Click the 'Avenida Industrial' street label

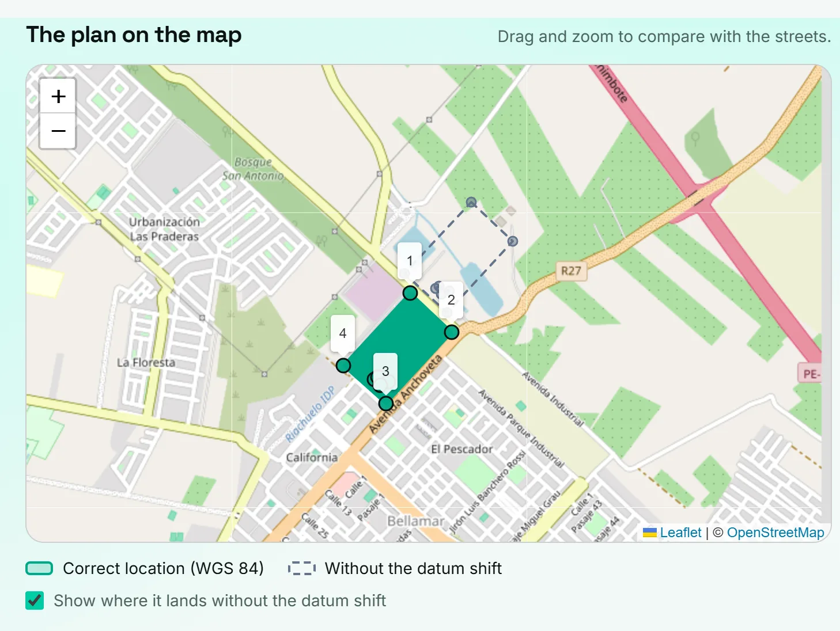(x=553, y=400)
